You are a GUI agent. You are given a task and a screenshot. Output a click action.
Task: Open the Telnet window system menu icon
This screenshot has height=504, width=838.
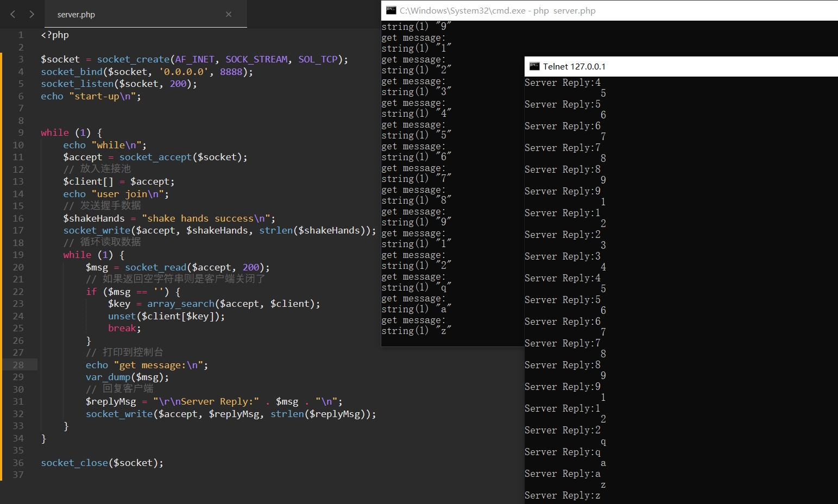(x=534, y=66)
